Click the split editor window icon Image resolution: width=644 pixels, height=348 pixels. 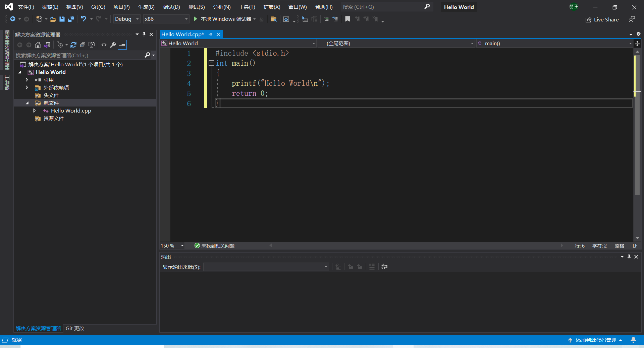click(637, 44)
